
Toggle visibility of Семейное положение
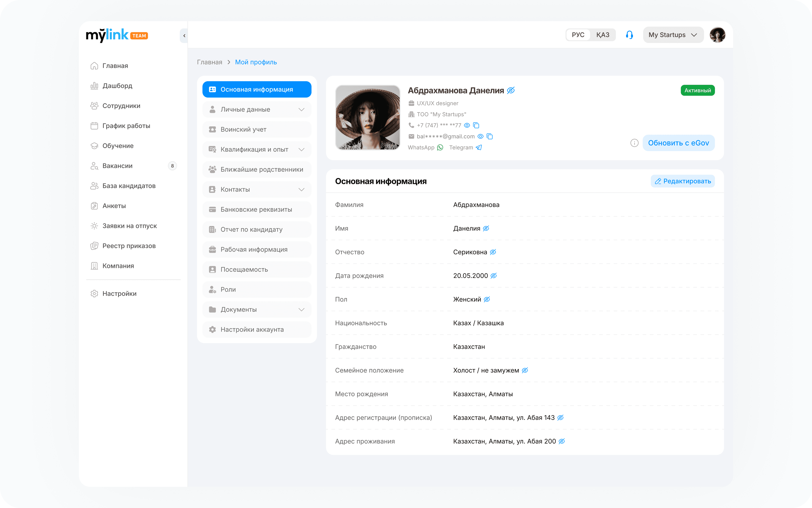point(525,370)
